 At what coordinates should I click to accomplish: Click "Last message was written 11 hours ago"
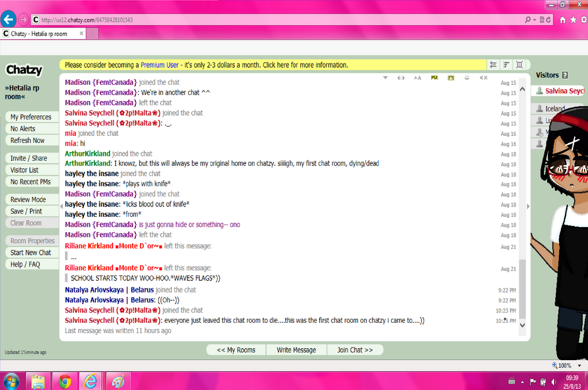click(x=118, y=330)
